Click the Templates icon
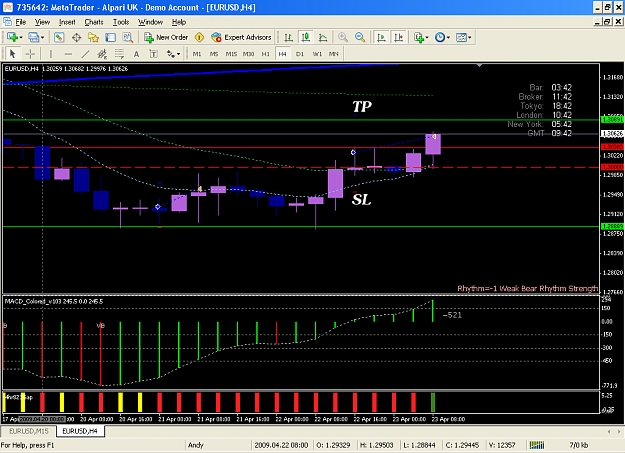The height and width of the screenshot is (453, 625). click(461, 37)
